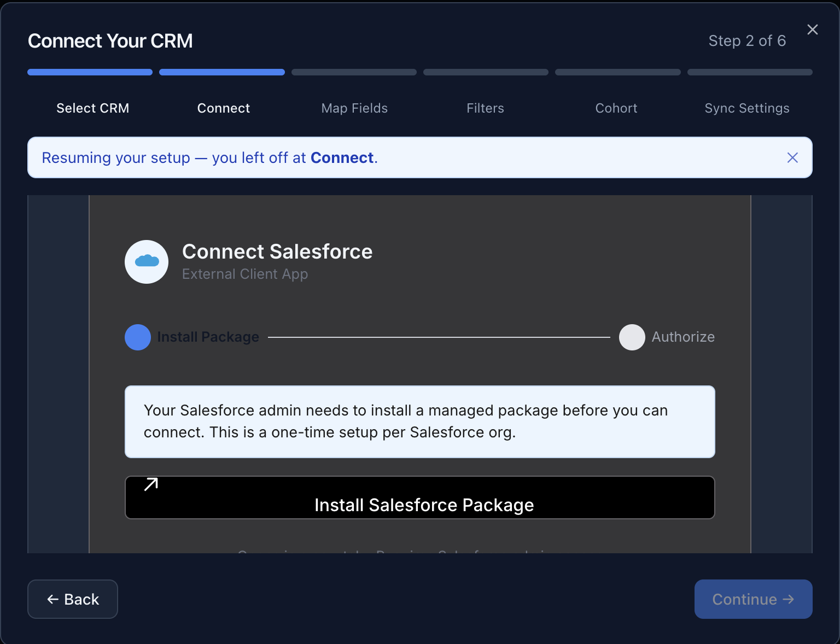
Task: Dismiss the Resuming your setup banner
Action: tap(792, 157)
